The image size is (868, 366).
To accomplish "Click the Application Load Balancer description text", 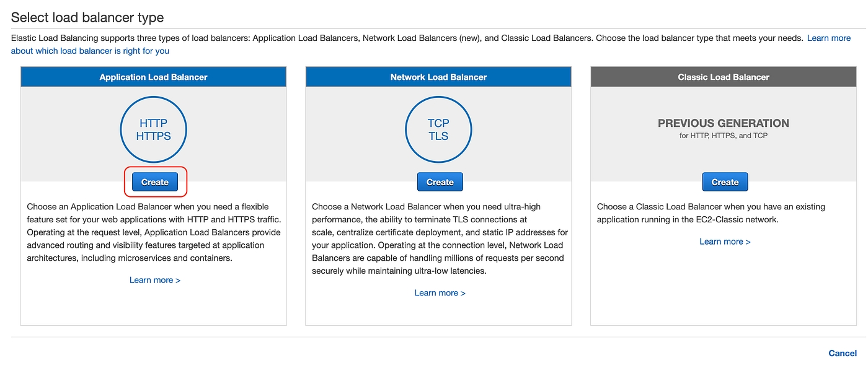I will pyautogui.click(x=153, y=232).
